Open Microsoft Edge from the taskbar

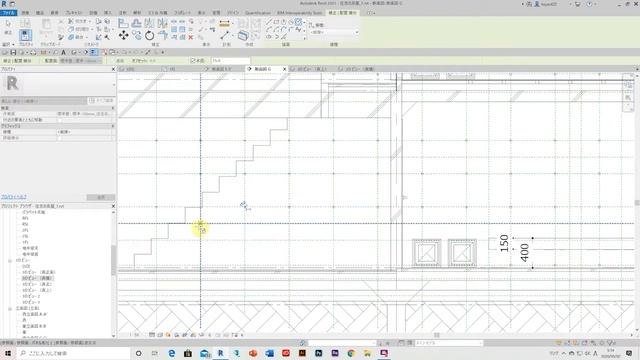[x=171, y=353]
